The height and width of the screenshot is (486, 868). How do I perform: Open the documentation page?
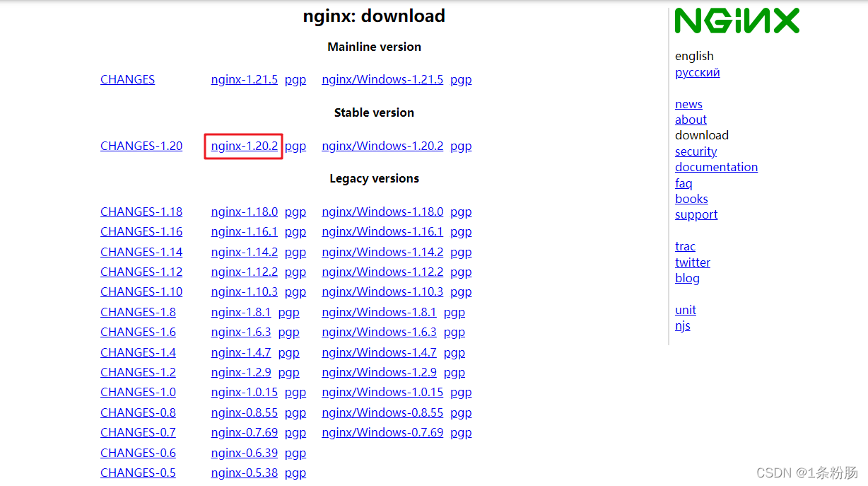(716, 168)
